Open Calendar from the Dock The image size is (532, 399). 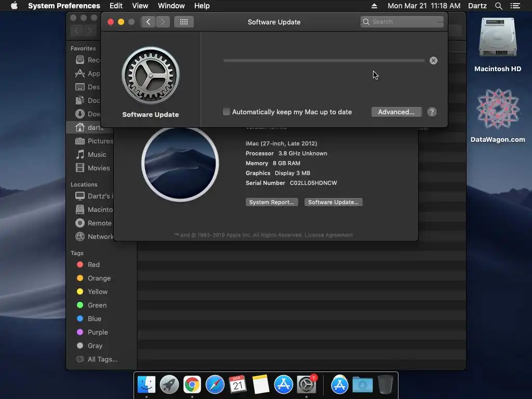(237, 385)
